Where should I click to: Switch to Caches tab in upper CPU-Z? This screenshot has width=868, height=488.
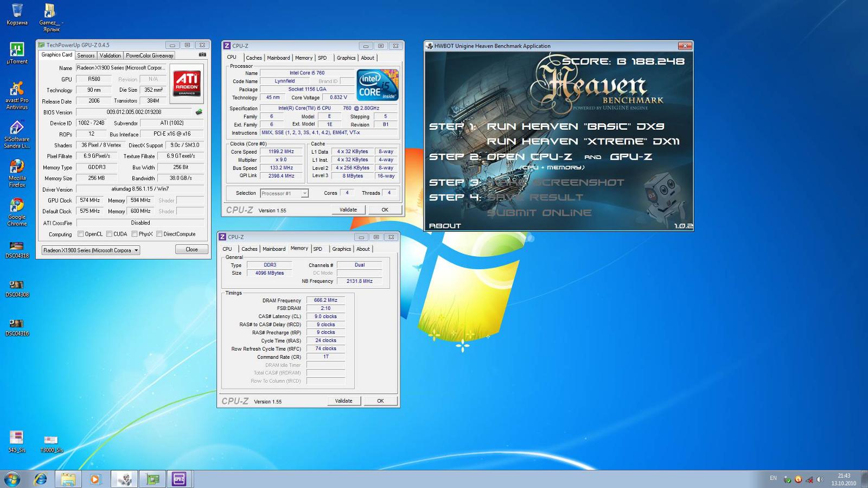click(x=253, y=58)
